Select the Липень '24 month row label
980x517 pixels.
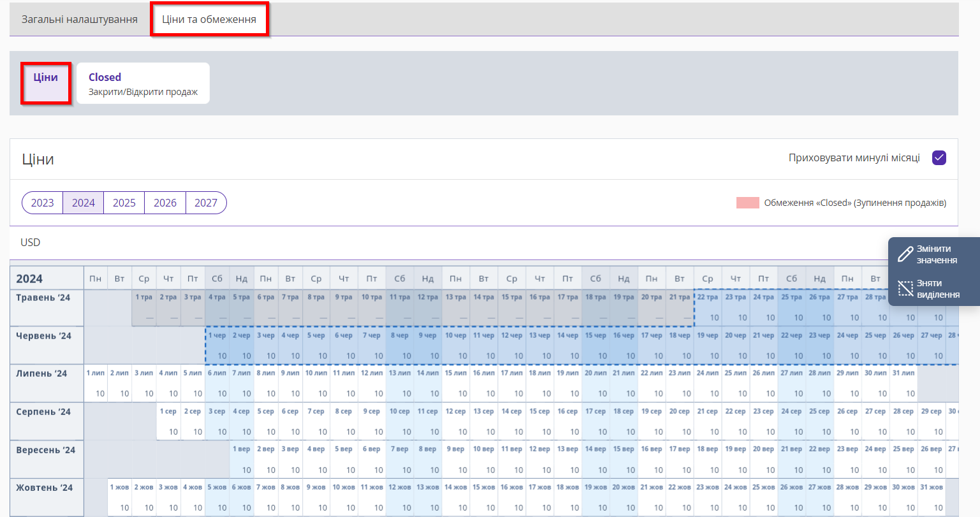point(47,383)
